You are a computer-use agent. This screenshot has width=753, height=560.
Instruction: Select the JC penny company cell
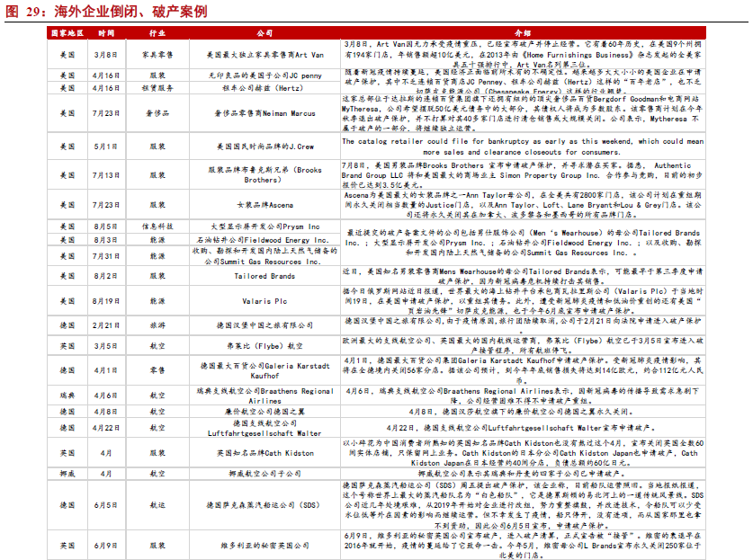pyautogui.click(x=264, y=76)
